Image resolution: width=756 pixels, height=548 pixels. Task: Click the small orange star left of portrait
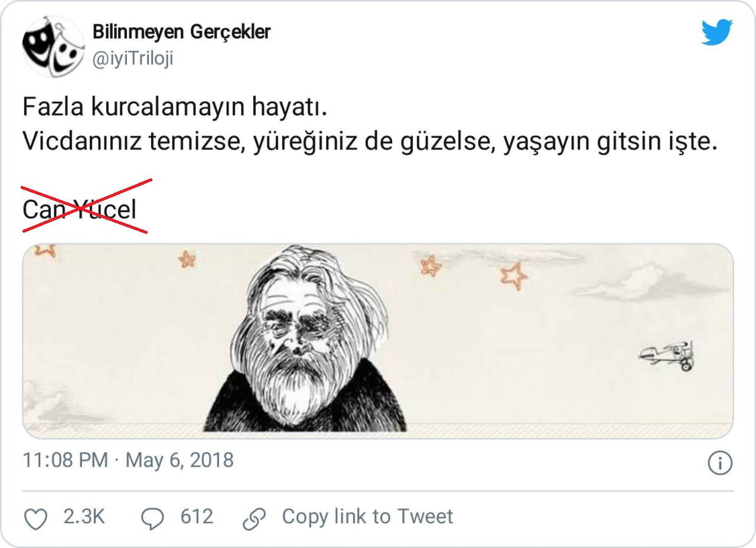coord(187,259)
